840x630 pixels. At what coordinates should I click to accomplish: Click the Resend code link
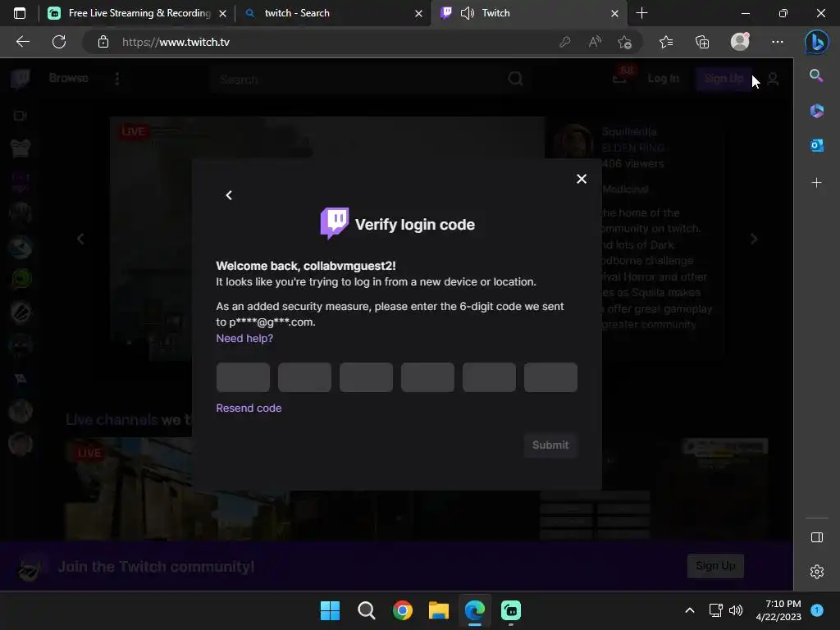pos(249,408)
